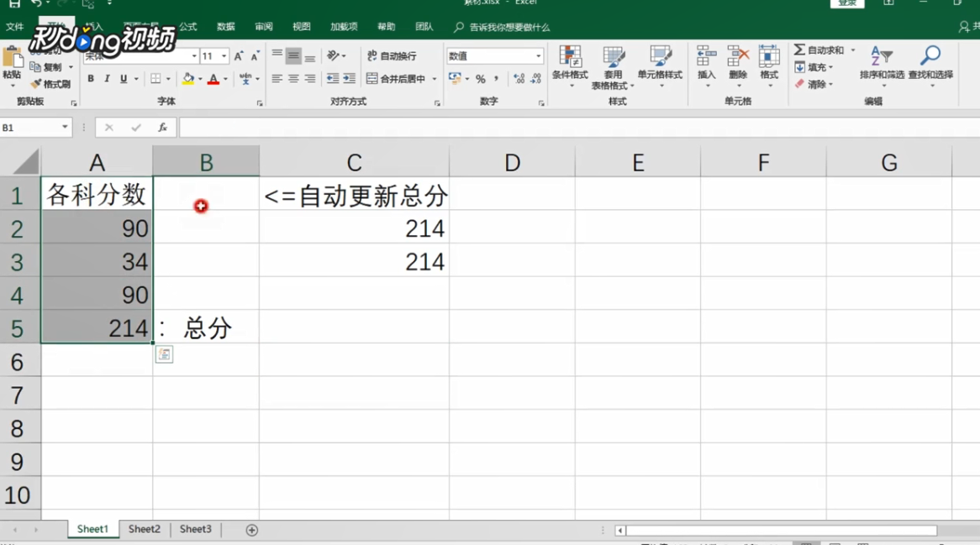Click the insert function fx icon
Viewport: 980px width, 545px height.
point(162,128)
